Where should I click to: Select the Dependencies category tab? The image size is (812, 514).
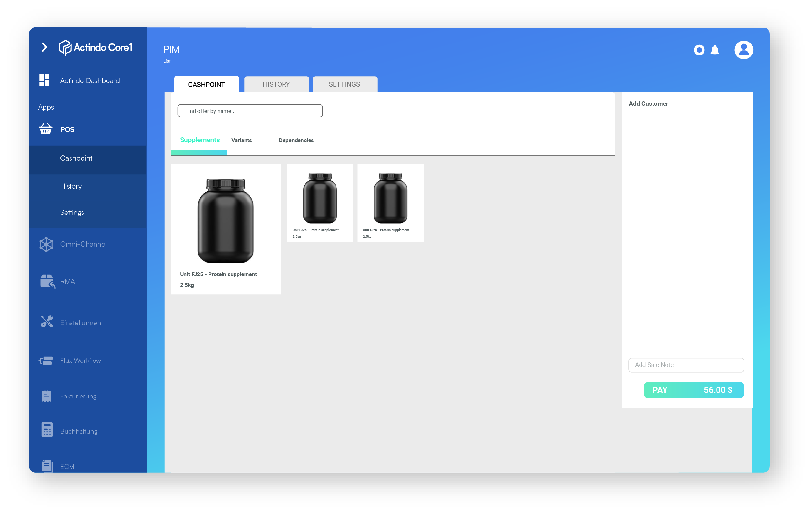point(296,140)
